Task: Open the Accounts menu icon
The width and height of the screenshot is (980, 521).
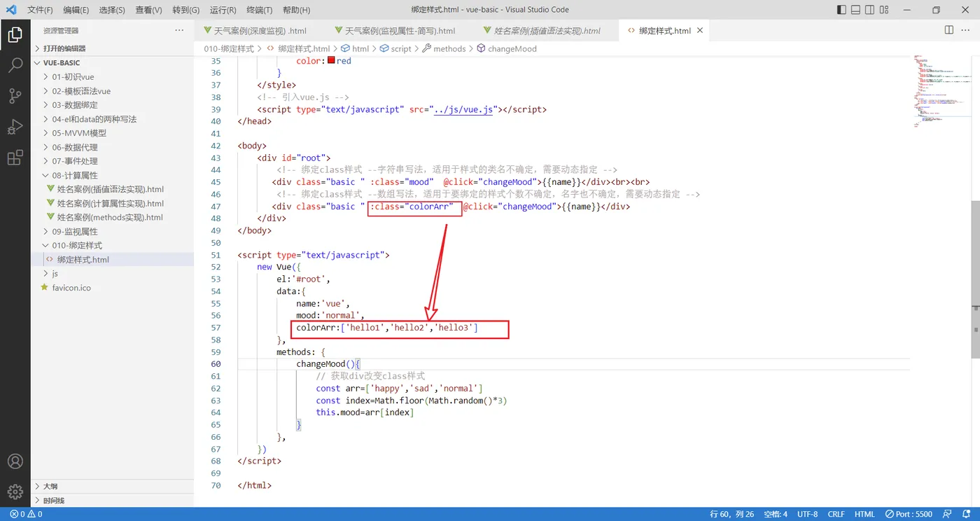Action: point(15,461)
